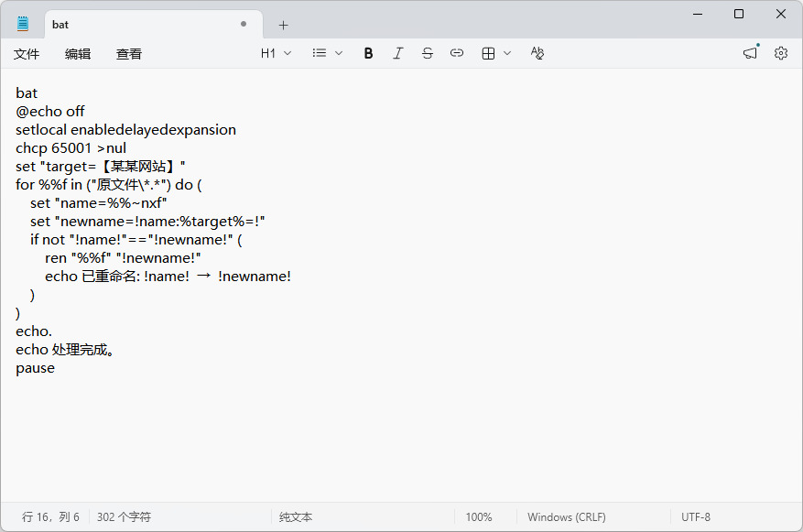Click the 100% zoom level

(479, 517)
